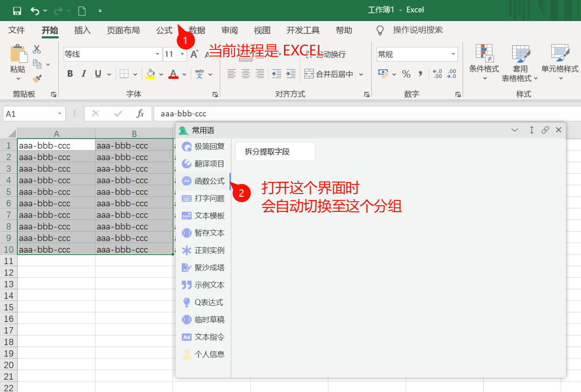Switch to the 开发工具 ribbon tab
581x392 pixels.
click(303, 30)
